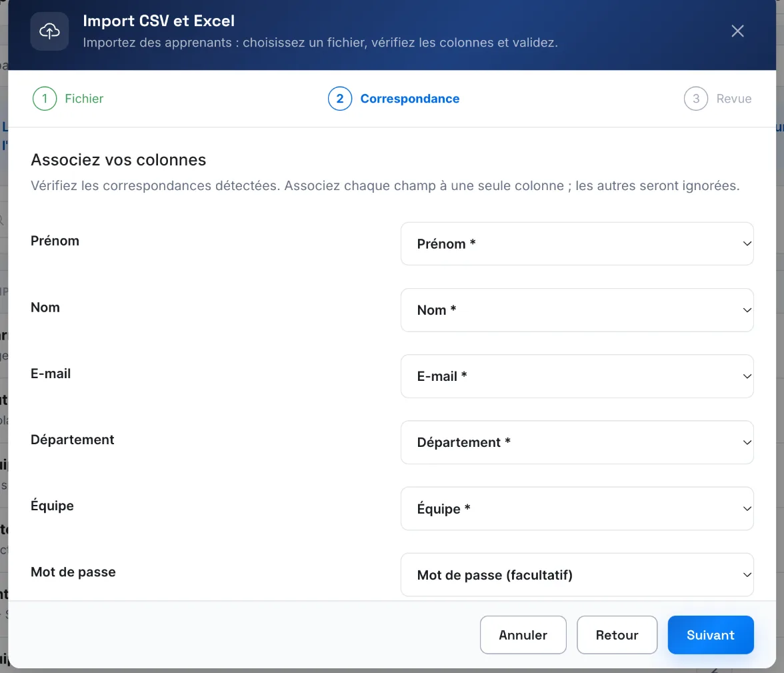Click the Prénom field label on the left
784x673 pixels.
pyautogui.click(x=55, y=241)
